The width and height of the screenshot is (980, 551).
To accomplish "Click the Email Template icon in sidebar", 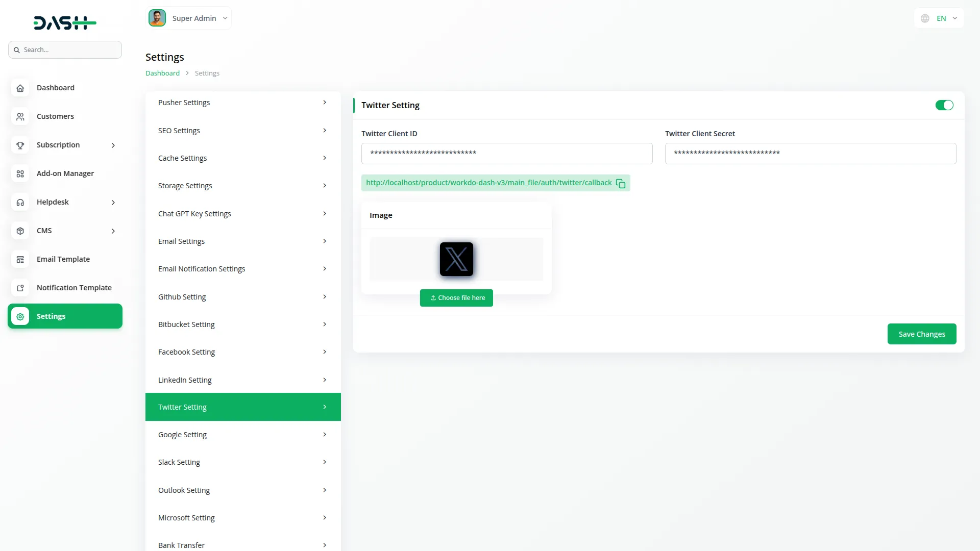I will click(20, 259).
